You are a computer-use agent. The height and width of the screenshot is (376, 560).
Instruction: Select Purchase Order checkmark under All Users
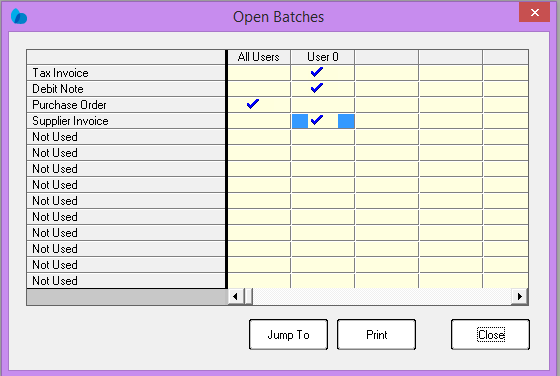point(253,104)
